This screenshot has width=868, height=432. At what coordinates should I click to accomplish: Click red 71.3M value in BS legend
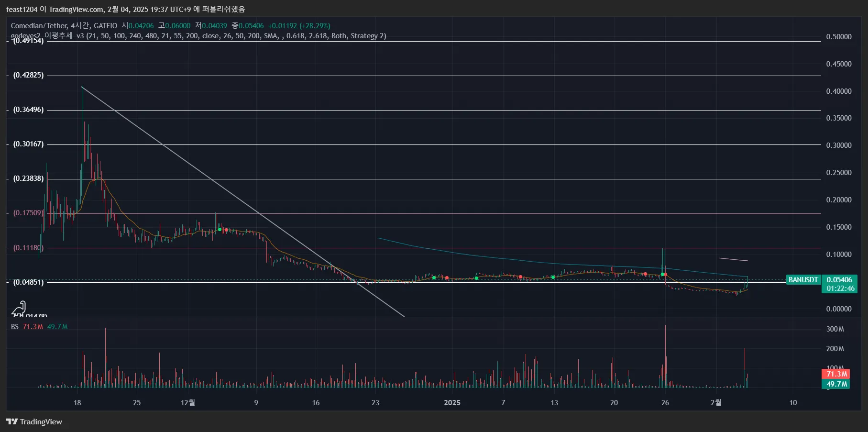[33, 327]
